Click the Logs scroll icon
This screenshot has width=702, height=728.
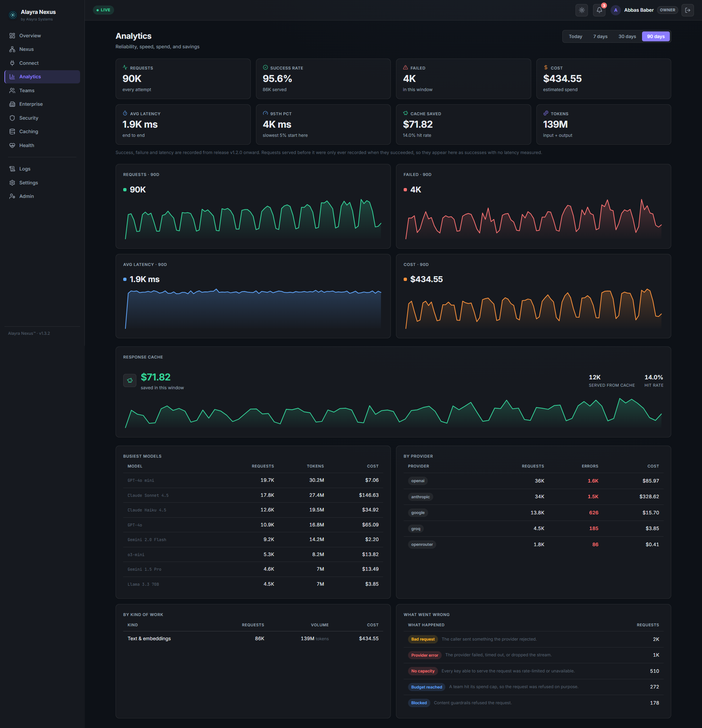[x=12, y=169]
